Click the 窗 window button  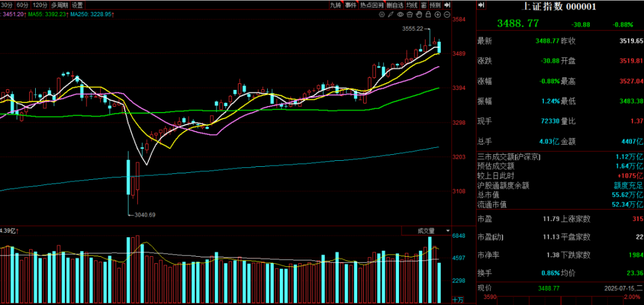click(423, 5)
